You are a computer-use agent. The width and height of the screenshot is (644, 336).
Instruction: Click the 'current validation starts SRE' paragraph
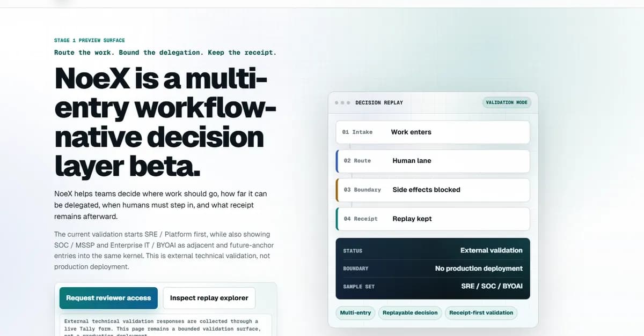pyautogui.click(x=164, y=250)
